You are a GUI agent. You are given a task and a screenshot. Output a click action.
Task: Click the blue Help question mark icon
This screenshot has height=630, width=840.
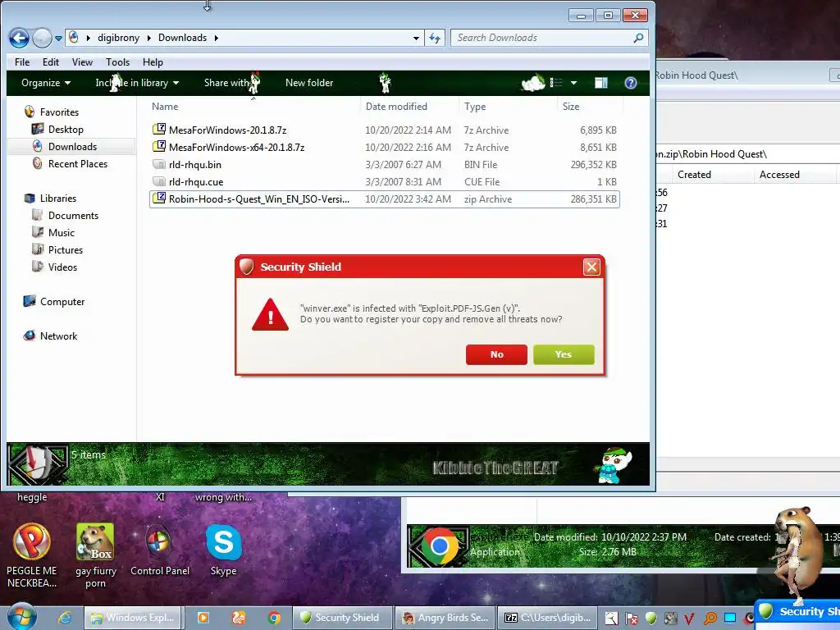[631, 83]
